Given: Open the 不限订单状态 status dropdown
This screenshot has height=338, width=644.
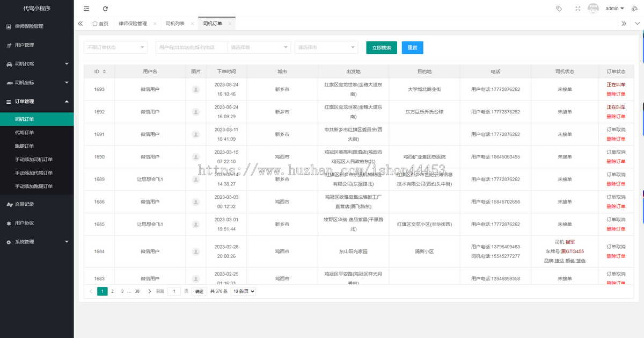Looking at the screenshot, I should point(115,47).
